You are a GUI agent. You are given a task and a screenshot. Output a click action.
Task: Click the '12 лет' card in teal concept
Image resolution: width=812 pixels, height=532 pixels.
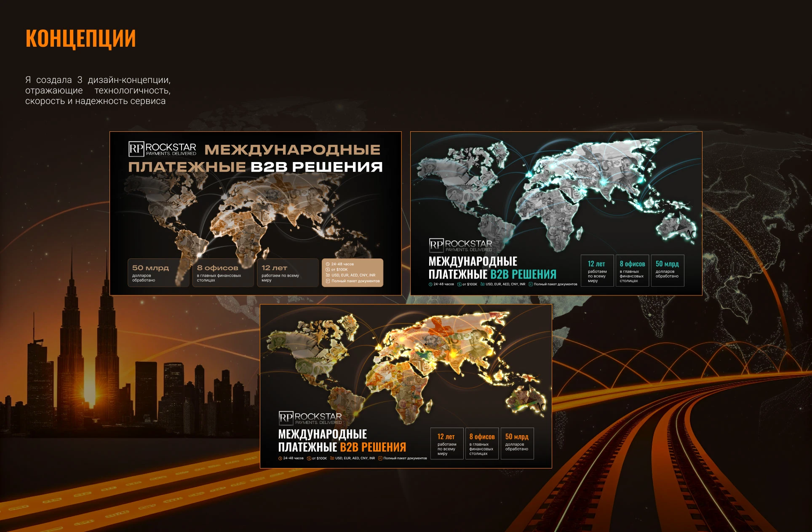(597, 271)
